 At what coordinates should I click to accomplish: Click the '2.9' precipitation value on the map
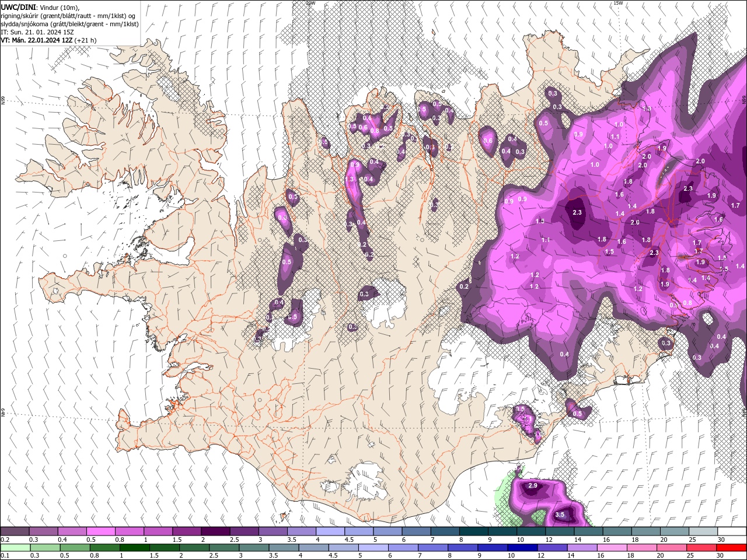point(532,485)
